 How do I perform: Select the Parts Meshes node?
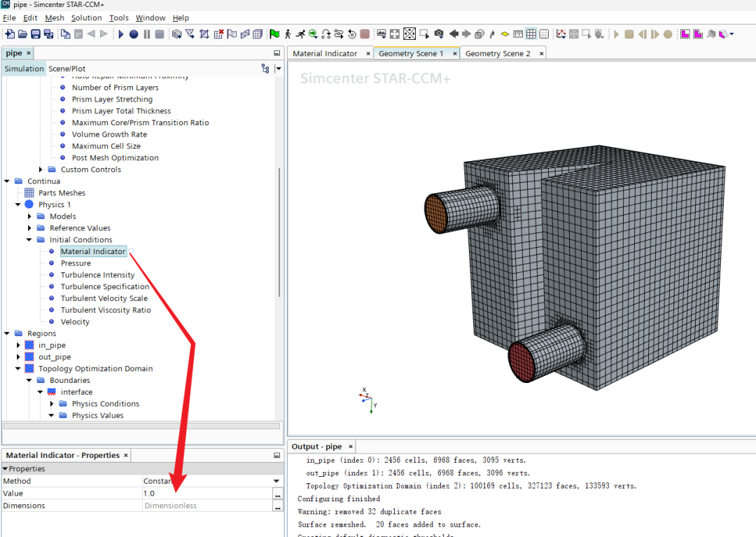point(62,193)
